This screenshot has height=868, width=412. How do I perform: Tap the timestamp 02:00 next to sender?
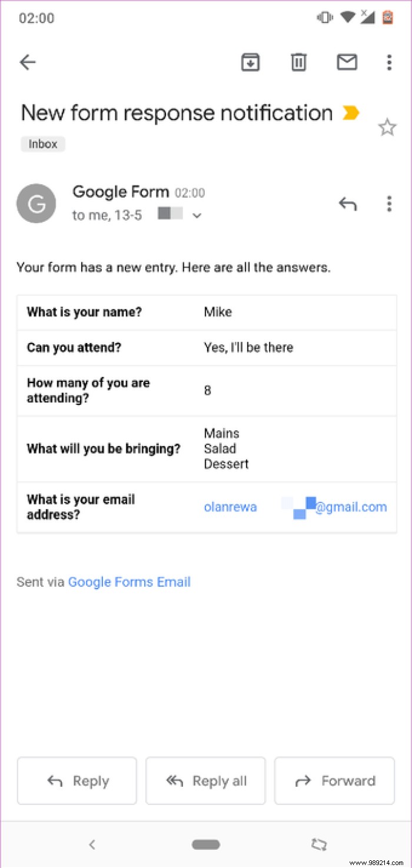(x=190, y=192)
